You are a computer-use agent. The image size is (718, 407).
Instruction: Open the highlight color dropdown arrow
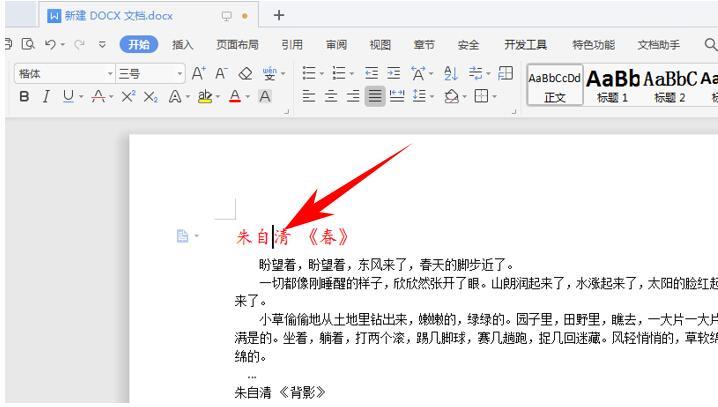(x=218, y=97)
